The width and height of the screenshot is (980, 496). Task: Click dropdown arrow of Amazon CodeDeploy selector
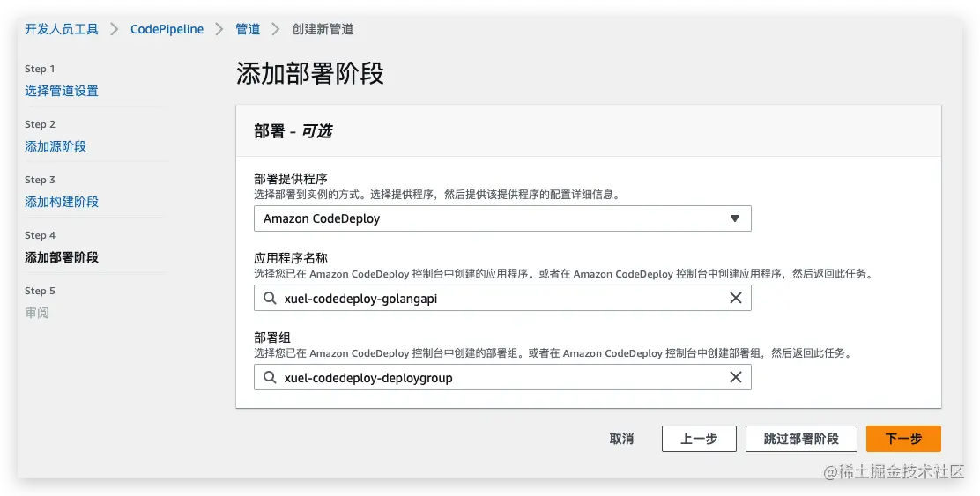tap(735, 218)
